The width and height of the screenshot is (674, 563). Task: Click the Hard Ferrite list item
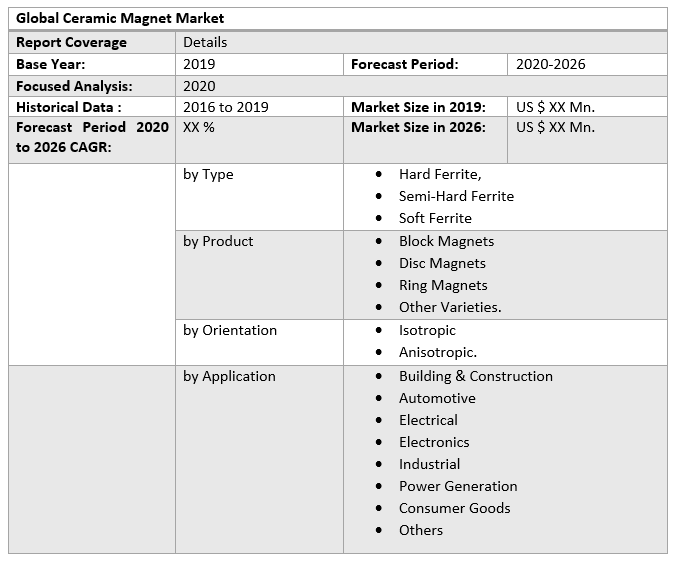pyautogui.click(x=440, y=174)
